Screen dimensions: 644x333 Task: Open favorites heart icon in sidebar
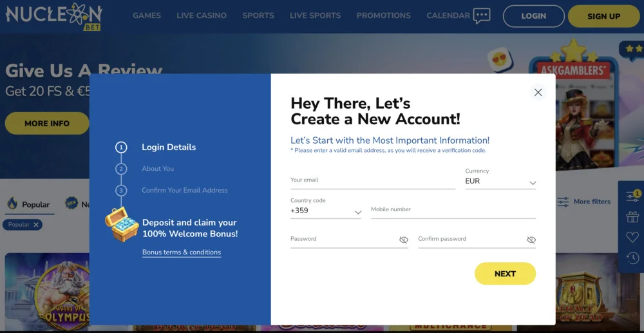point(632,237)
